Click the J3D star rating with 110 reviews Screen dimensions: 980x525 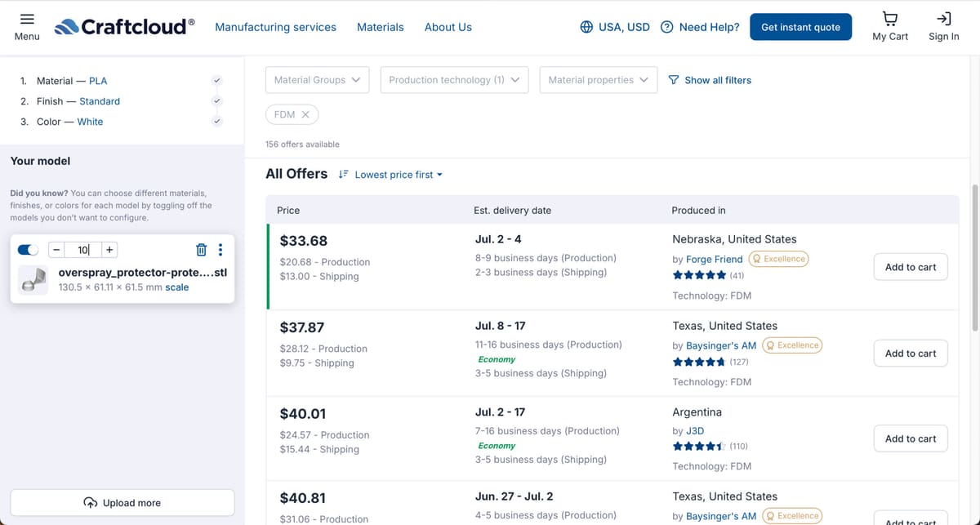click(x=699, y=447)
